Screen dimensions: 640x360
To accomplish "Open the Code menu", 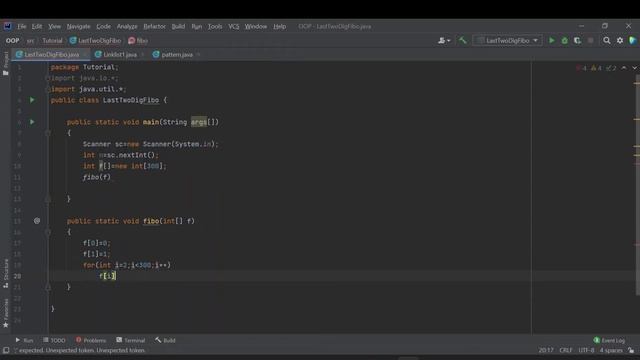I will (103, 27).
